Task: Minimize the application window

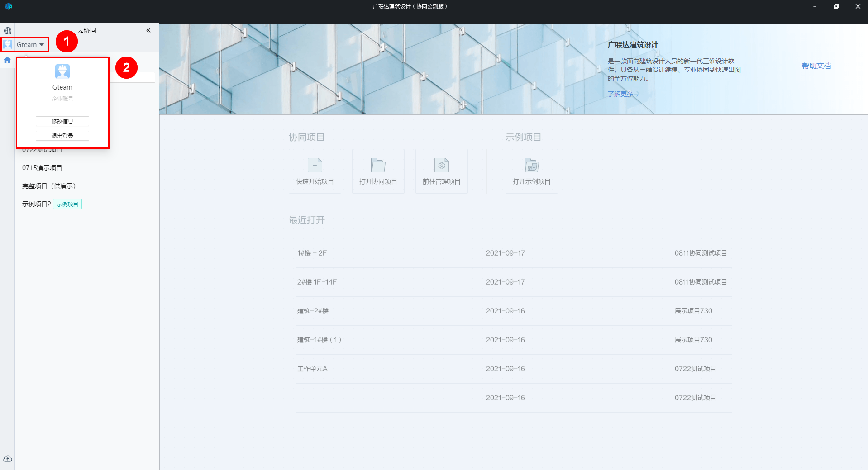Action: click(x=815, y=6)
